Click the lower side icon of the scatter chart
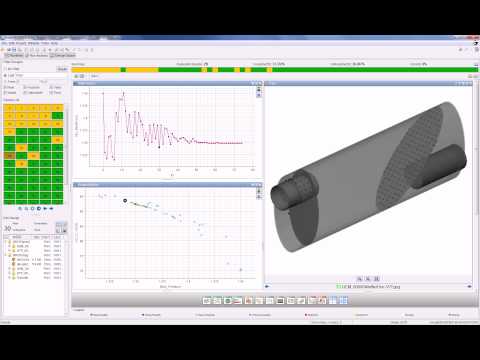480x360 pixels. point(259,197)
